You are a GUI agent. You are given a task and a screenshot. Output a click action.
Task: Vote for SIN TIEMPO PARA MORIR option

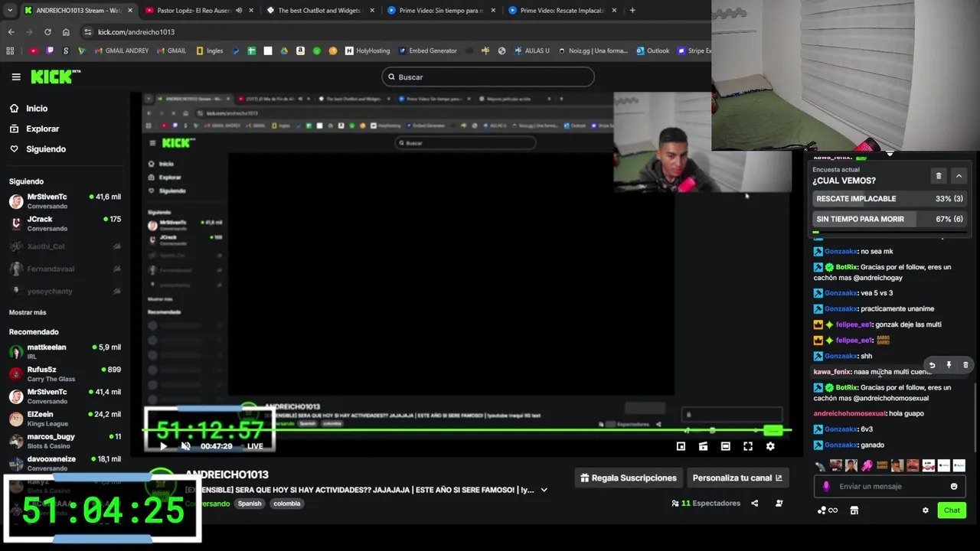[x=890, y=219]
